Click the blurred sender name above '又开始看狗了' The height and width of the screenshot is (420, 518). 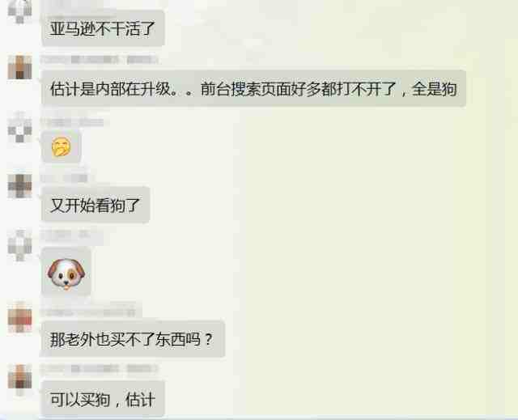click(x=65, y=178)
